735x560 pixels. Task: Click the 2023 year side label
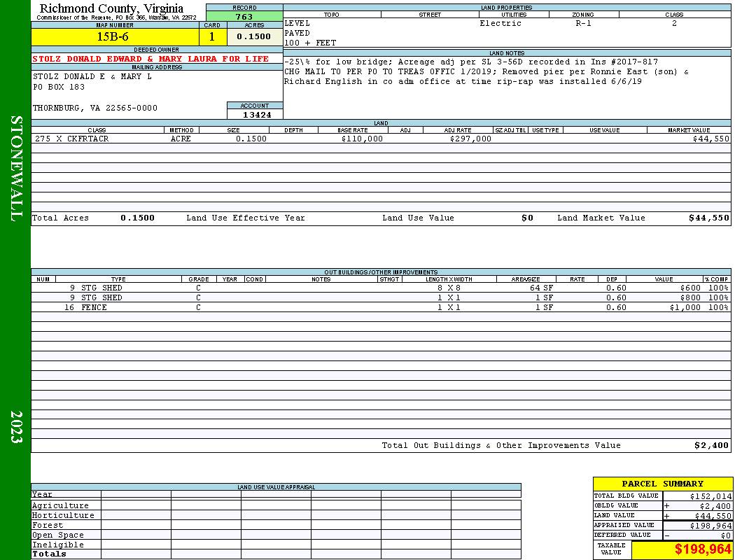tap(16, 427)
